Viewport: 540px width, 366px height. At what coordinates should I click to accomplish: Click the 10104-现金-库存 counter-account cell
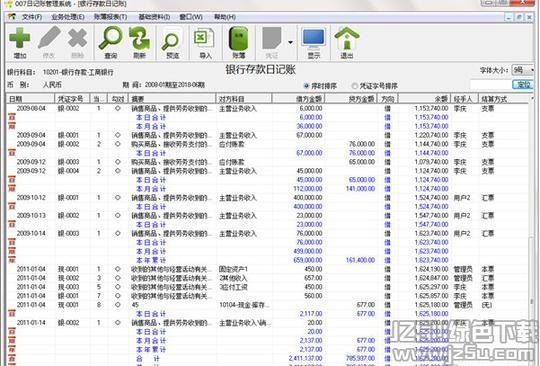tap(244, 305)
